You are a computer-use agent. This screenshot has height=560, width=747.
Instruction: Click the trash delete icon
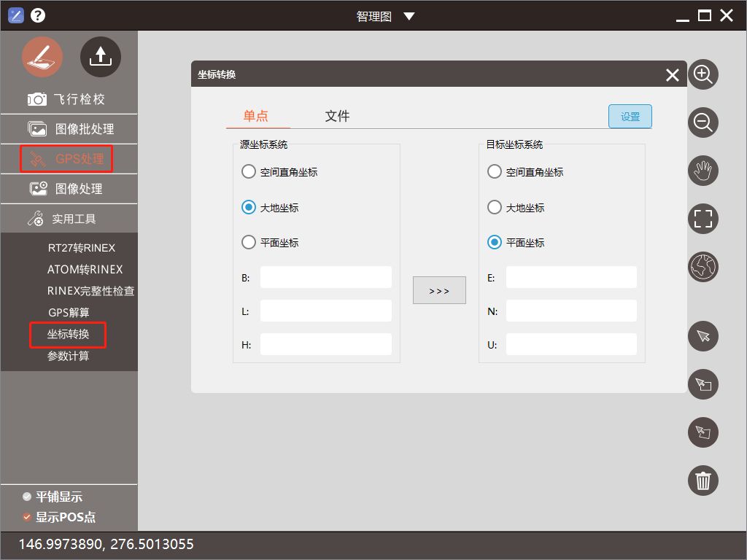703,481
